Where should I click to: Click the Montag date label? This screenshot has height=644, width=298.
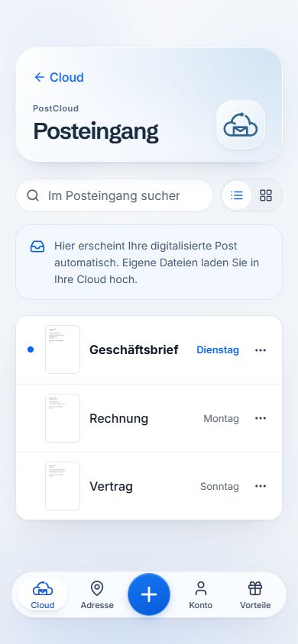point(221,418)
